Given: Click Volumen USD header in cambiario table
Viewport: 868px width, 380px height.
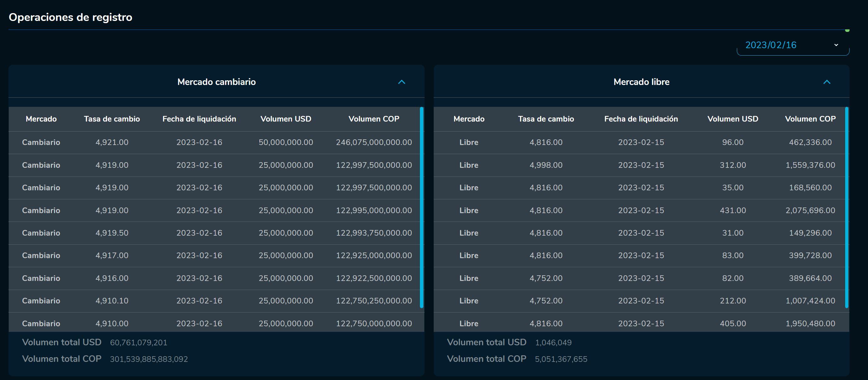Looking at the screenshot, I should 286,119.
